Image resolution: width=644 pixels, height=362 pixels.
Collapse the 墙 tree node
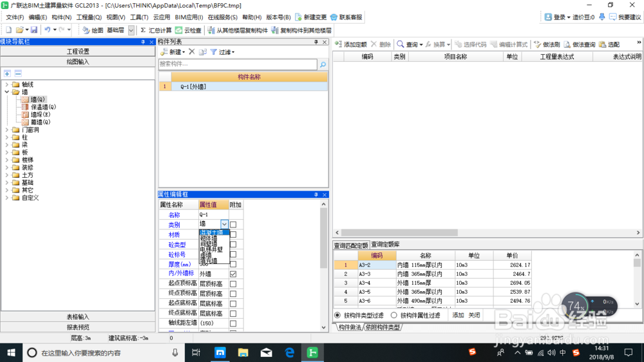[7, 92]
